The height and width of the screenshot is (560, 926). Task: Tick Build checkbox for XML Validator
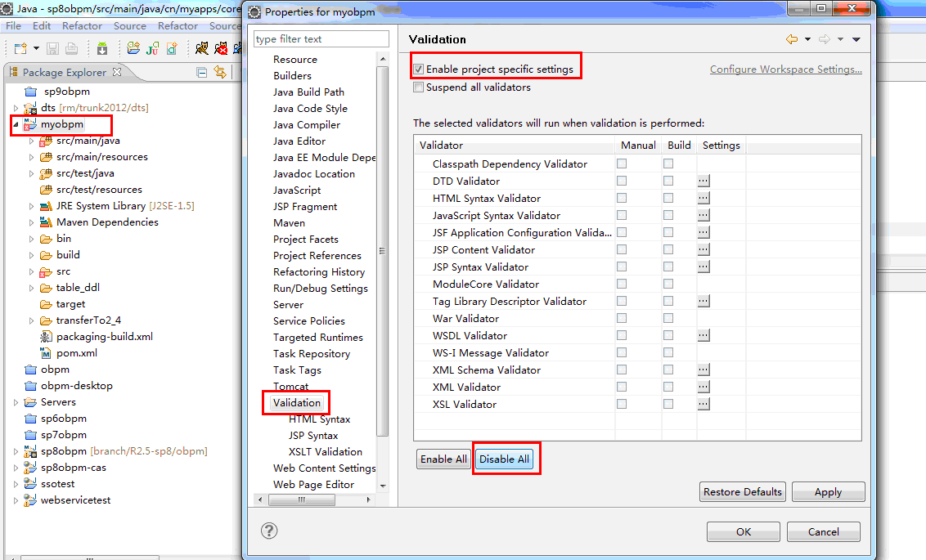668,387
